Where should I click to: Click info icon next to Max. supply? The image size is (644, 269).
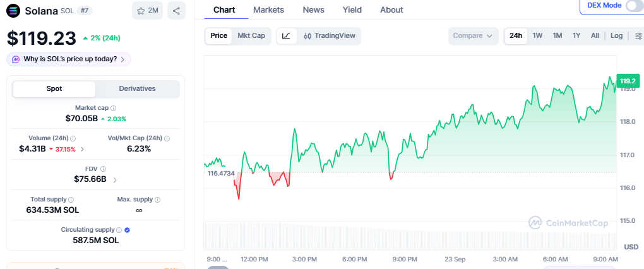158,200
